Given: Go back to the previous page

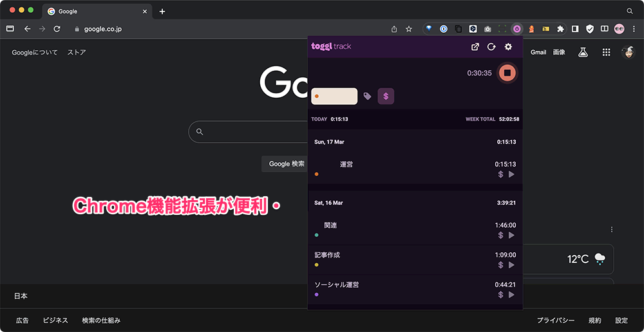Looking at the screenshot, I should click(28, 29).
